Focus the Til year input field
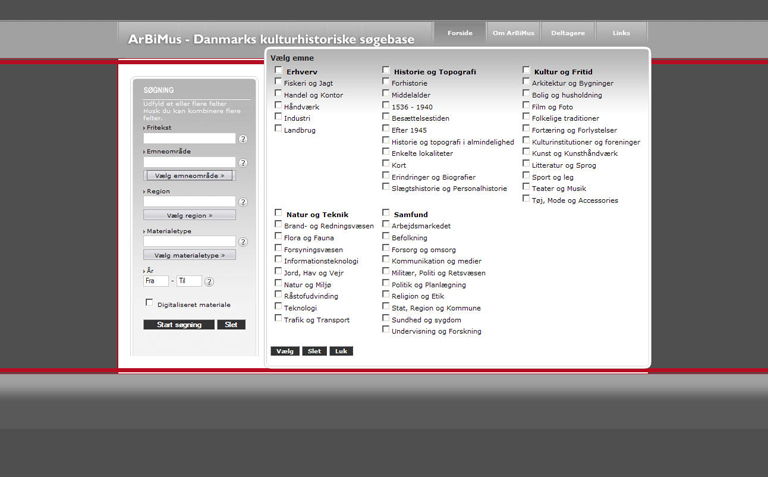Image resolution: width=768 pixels, height=477 pixels. click(189, 281)
